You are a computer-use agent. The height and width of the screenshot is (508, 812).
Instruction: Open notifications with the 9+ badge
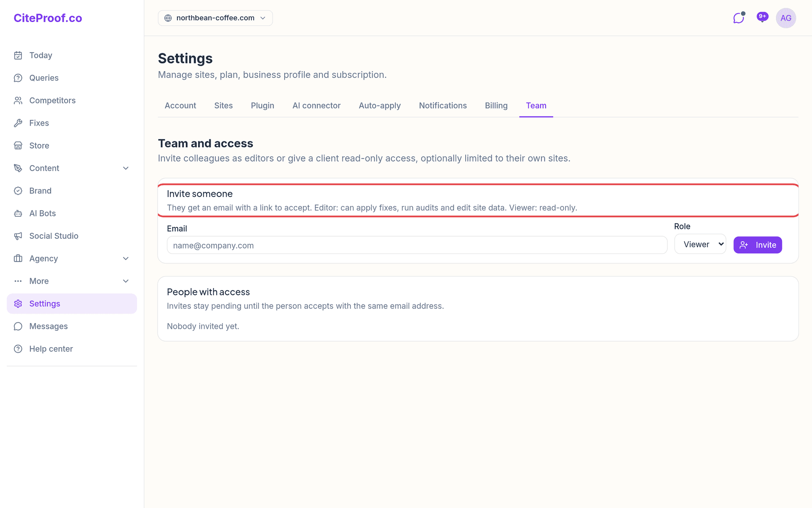[x=762, y=17]
